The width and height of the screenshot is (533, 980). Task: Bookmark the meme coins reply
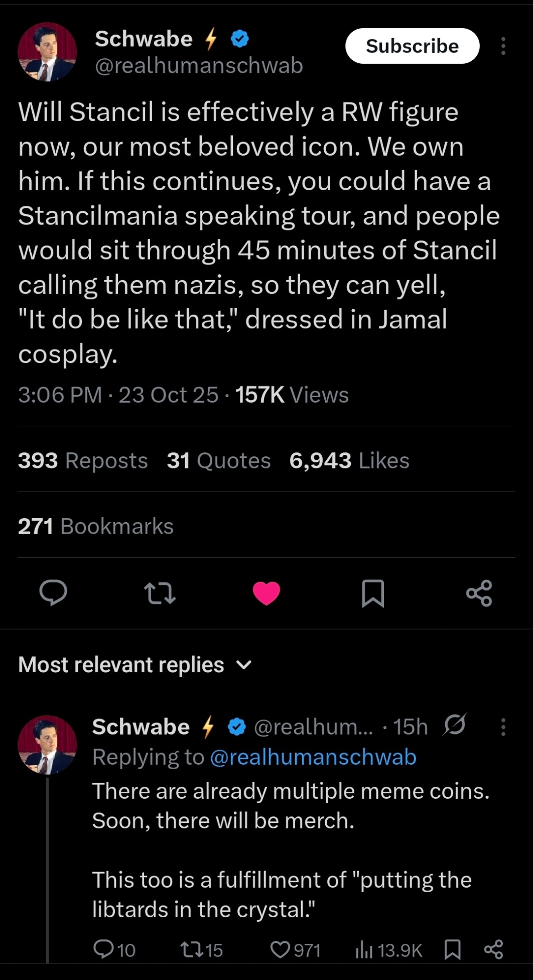point(453,949)
